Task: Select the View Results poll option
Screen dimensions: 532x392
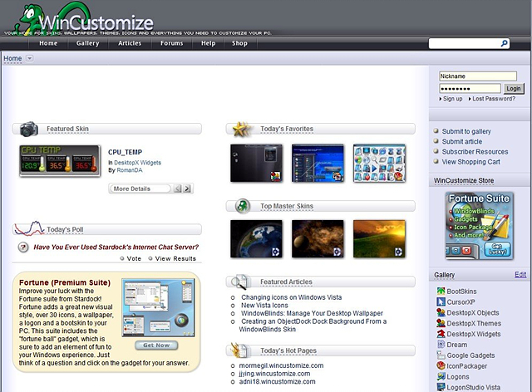Action: tap(172, 258)
